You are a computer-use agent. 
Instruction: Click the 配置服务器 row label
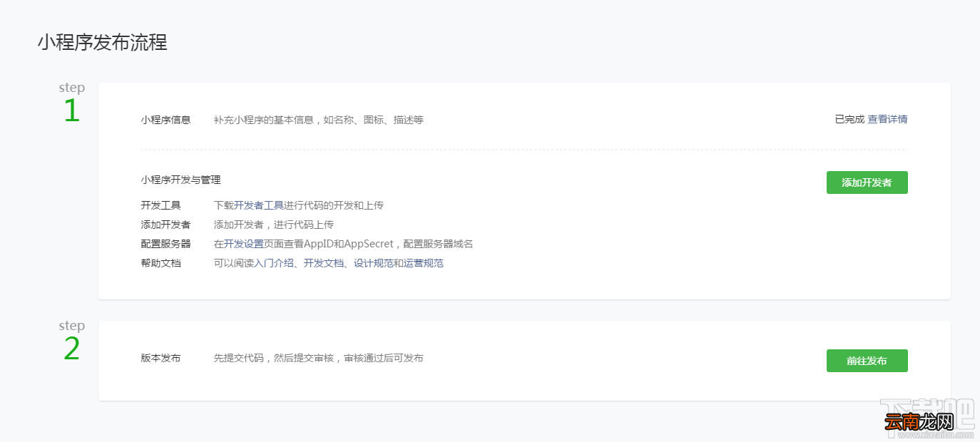pyautogui.click(x=165, y=244)
